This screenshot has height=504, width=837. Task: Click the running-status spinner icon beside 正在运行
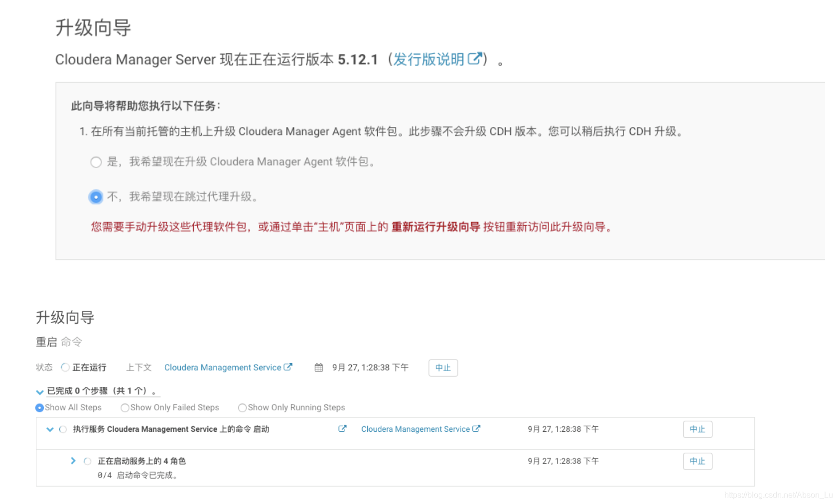coord(65,368)
